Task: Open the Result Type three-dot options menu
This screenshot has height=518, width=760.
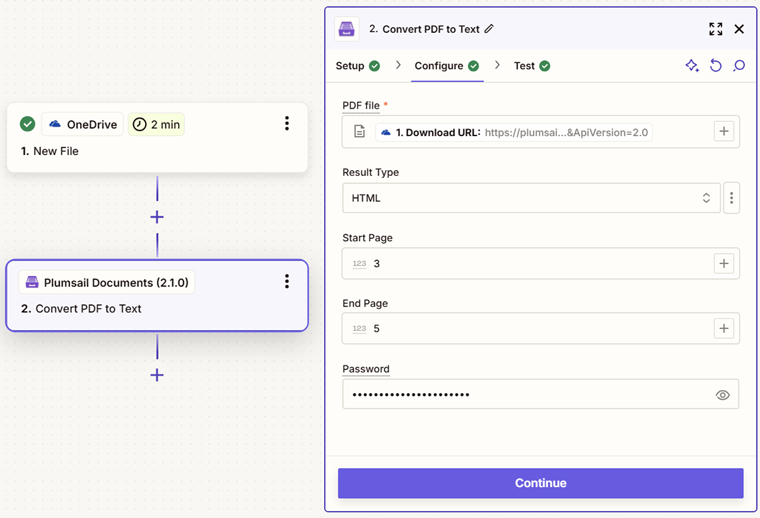Action: tap(731, 198)
